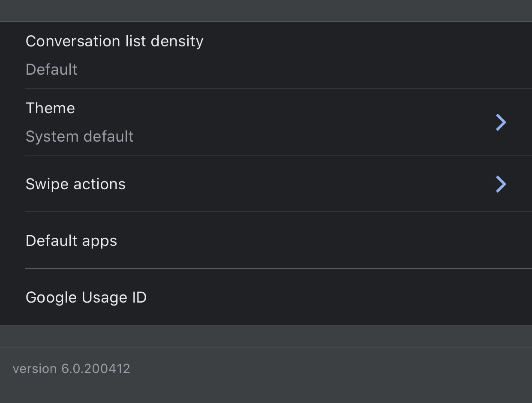Viewport: 532px width, 403px height.
Task: Click the blue chevron beside Theme
Action: [x=501, y=122]
